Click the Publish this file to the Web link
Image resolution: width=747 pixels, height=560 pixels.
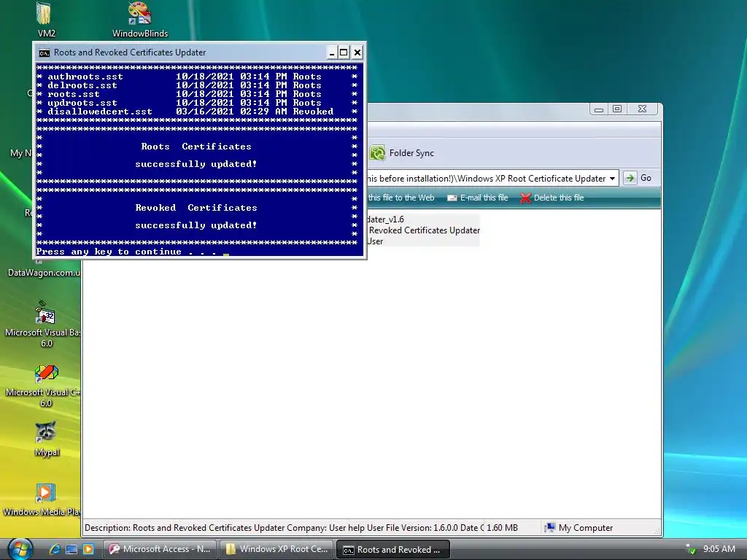[400, 198]
